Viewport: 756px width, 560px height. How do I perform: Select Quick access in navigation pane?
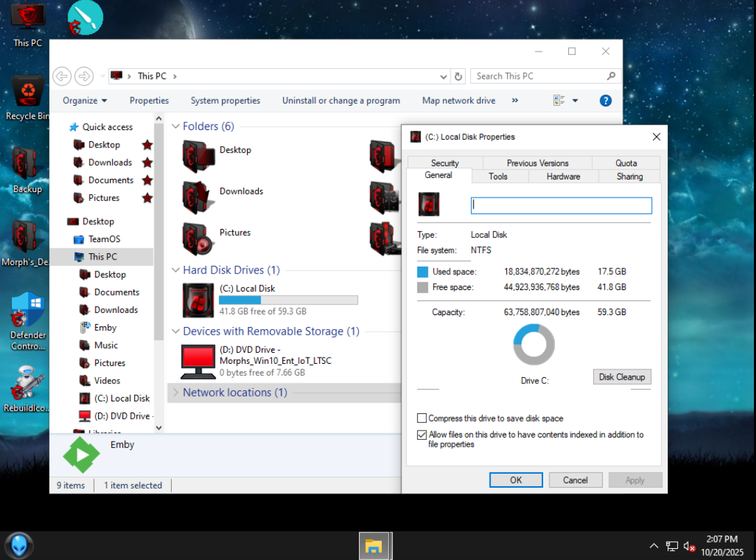click(107, 127)
